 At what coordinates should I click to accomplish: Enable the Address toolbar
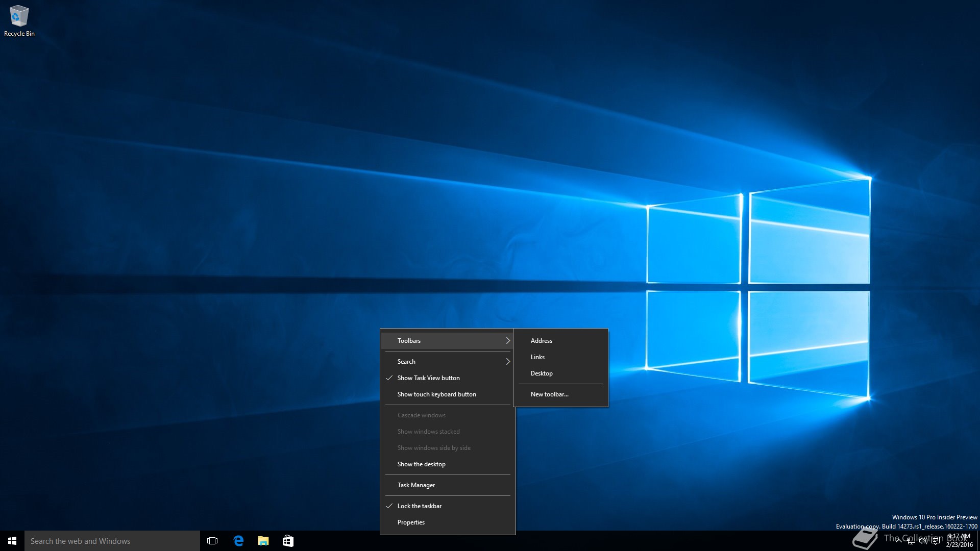(x=560, y=341)
